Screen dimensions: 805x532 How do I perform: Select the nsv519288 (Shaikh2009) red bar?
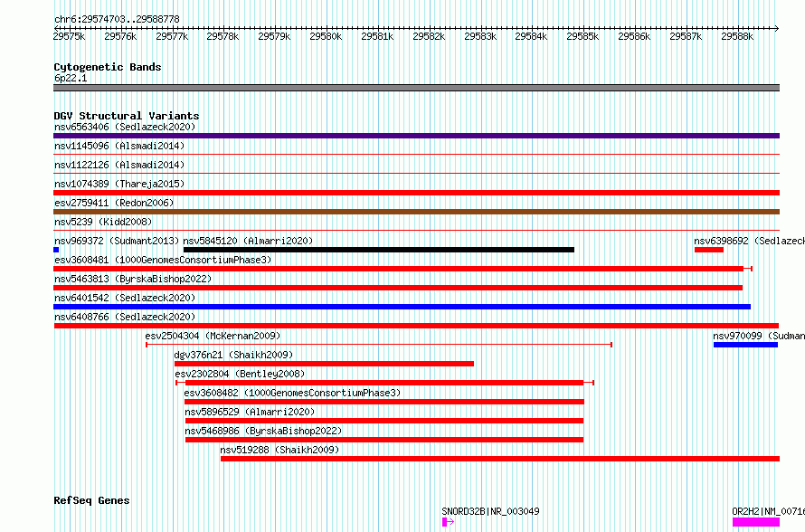pyautogui.click(x=500, y=459)
